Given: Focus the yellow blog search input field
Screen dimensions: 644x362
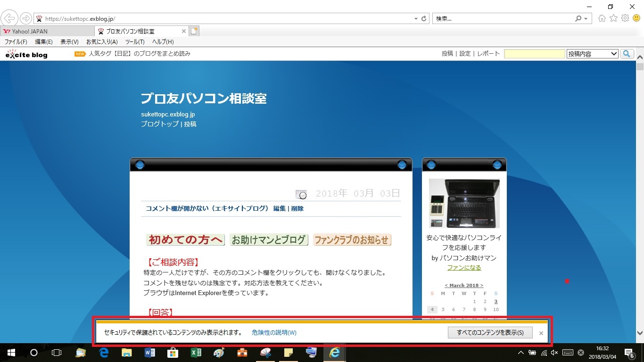Looking at the screenshot, I should pyautogui.click(x=535, y=54).
